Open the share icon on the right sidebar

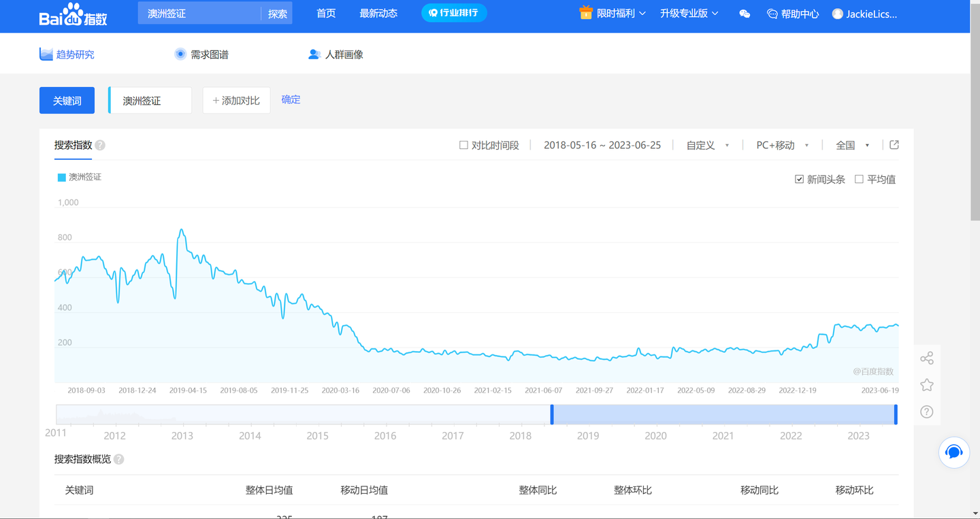(926, 357)
